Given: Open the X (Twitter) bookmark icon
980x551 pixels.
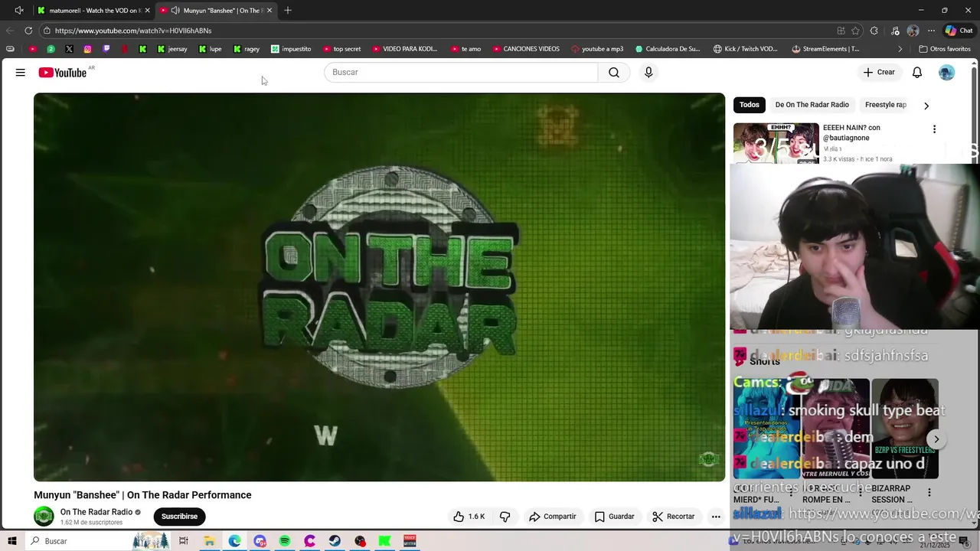Looking at the screenshot, I should tap(69, 49).
